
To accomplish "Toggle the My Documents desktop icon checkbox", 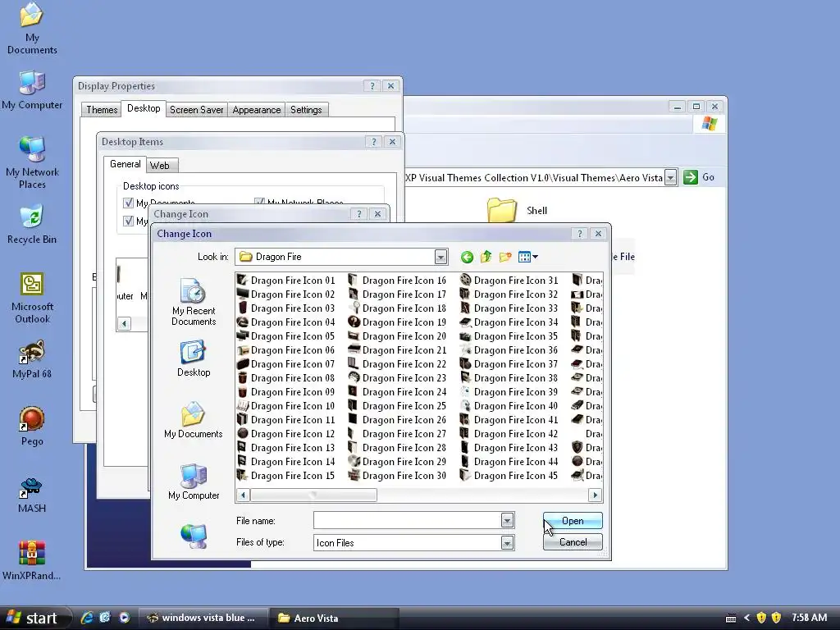I will [x=128, y=203].
